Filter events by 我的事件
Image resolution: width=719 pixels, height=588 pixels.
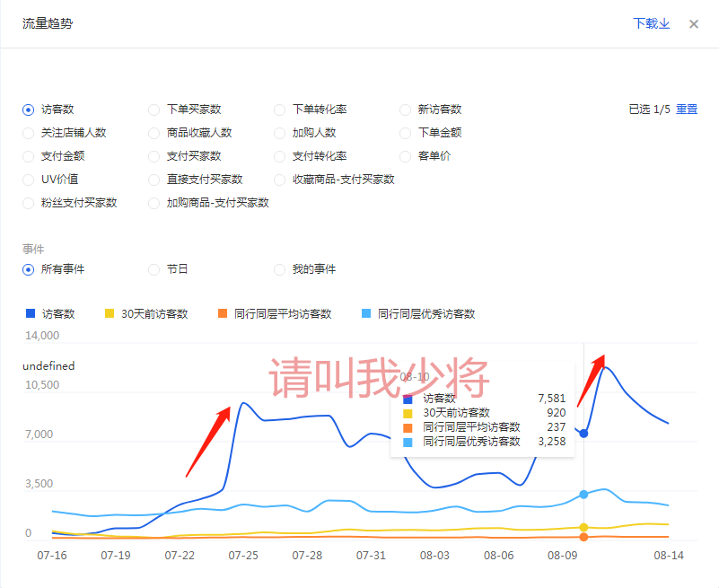280,269
